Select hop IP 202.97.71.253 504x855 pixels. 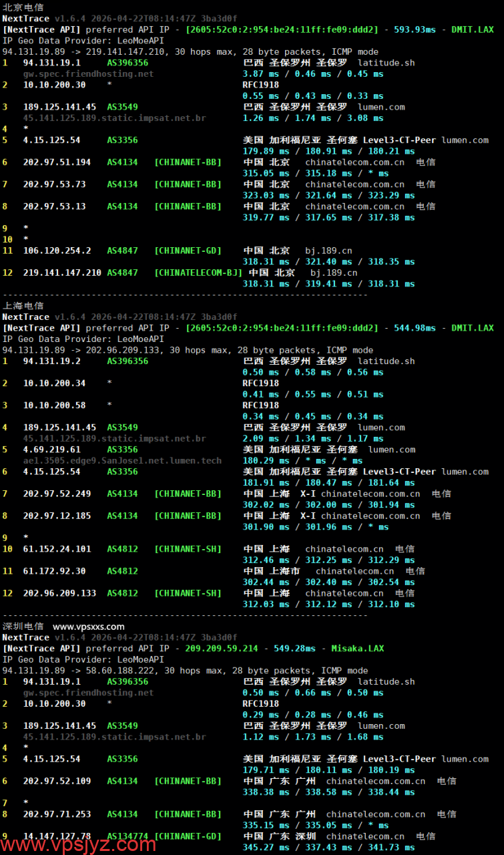(57, 814)
